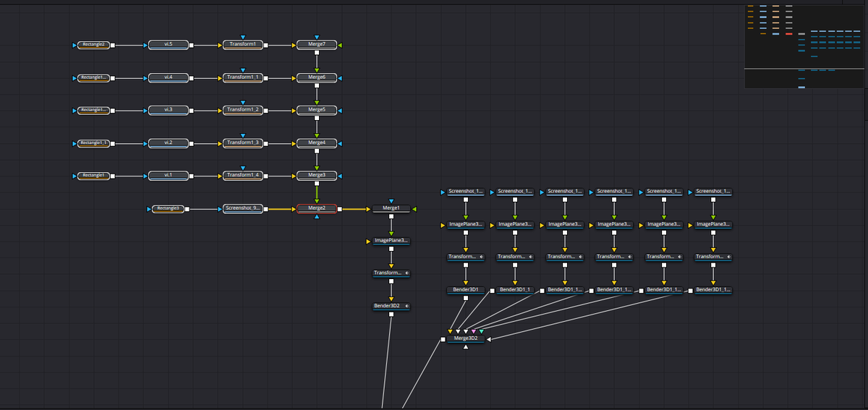868x410 pixels.
Task: Select the vi.1 node
Action: (x=168, y=176)
